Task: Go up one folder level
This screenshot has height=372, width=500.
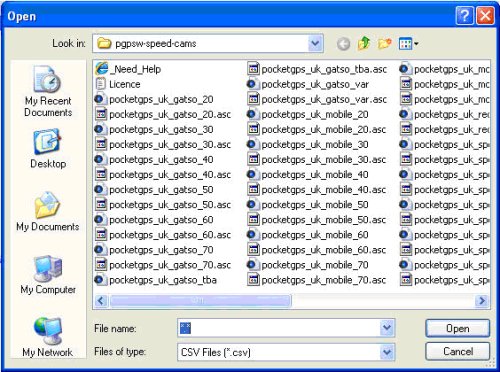Action: (364, 43)
